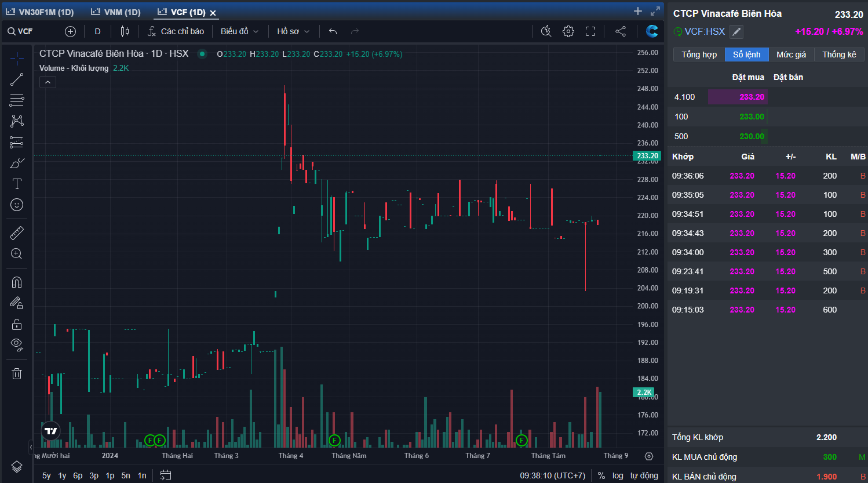Set time range to 1y
Screen dimensions: 868x483
pos(62,475)
